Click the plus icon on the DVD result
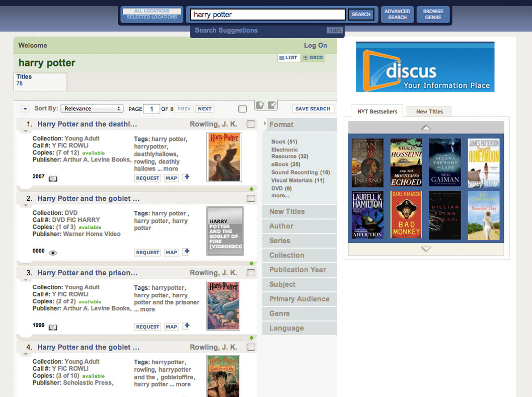This screenshot has width=532, height=397. tap(186, 252)
